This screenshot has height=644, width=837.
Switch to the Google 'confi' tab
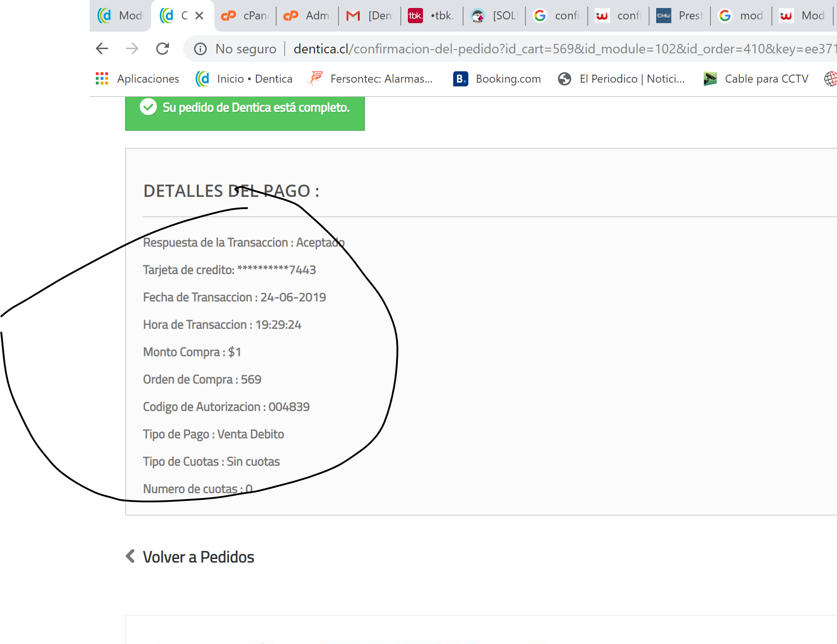[556, 16]
